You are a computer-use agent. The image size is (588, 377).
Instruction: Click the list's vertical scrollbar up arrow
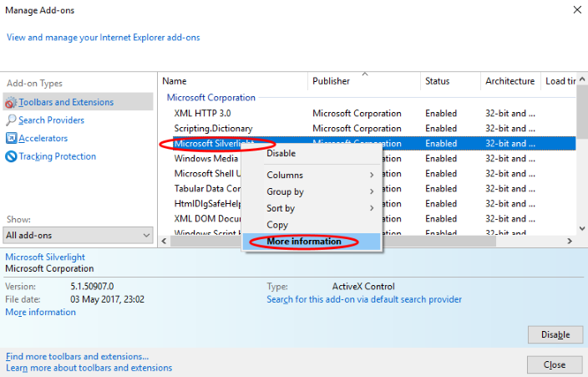click(582, 79)
